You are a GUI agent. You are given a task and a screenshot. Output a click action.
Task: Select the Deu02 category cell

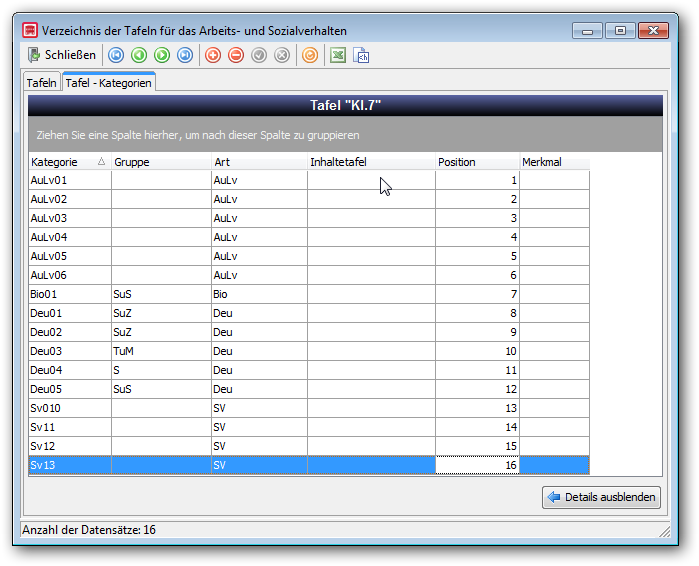tap(70, 332)
